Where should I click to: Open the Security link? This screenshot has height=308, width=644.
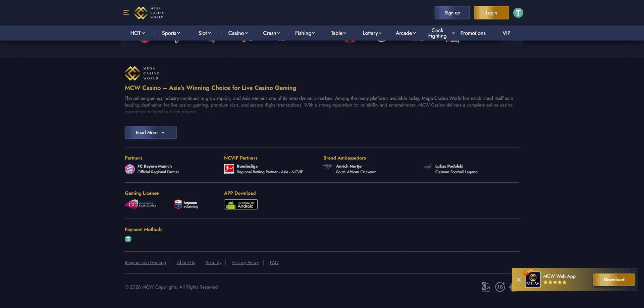214,262
